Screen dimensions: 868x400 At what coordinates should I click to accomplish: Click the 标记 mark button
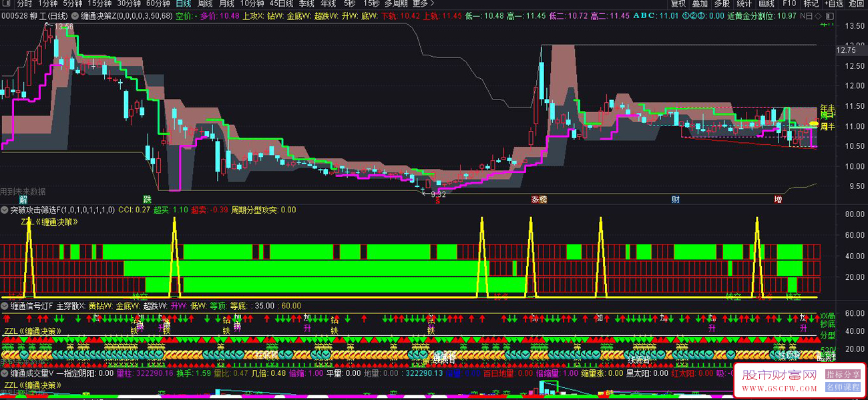(x=811, y=3)
